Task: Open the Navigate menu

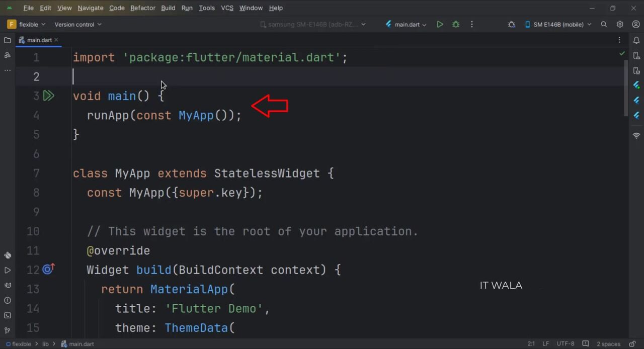Action: pos(90,8)
